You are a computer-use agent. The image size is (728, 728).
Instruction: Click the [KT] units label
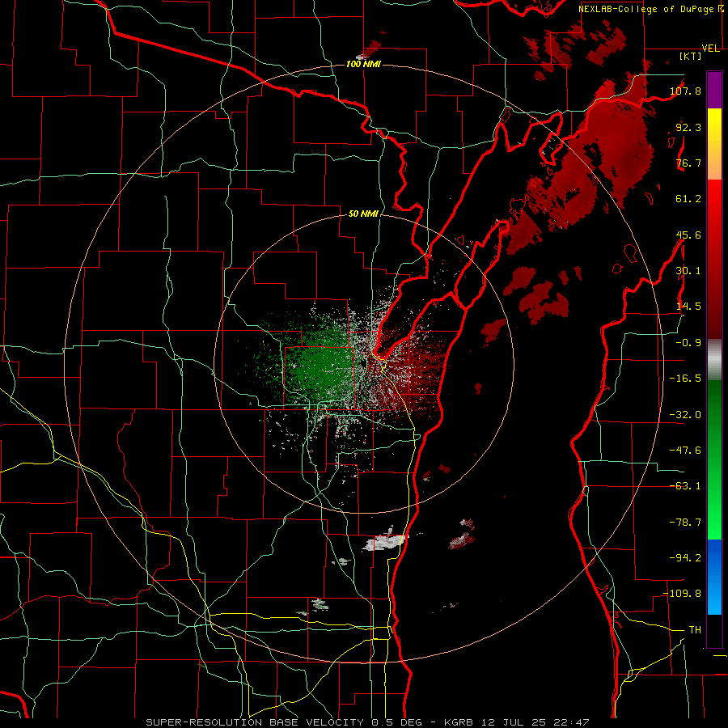(x=690, y=56)
